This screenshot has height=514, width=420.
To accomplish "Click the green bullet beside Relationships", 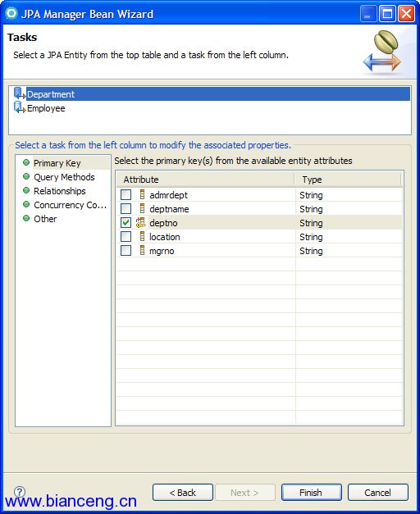I will pyautogui.click(x=26, y=190).
